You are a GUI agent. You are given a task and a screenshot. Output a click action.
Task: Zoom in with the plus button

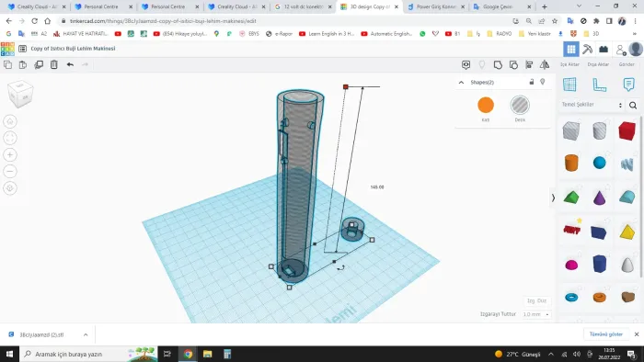pyautogui.click(x=10, y=154)
